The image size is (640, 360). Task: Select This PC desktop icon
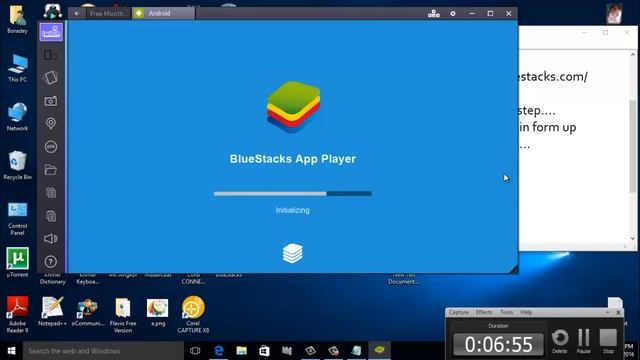tap(18, 68)
